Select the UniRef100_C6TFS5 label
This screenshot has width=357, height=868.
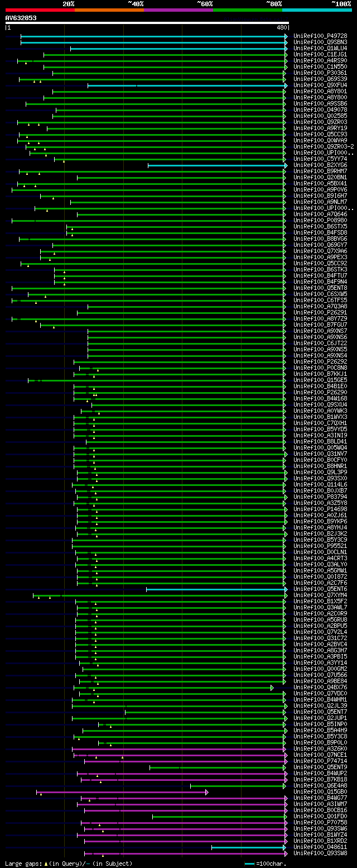(x=320, y=301)
